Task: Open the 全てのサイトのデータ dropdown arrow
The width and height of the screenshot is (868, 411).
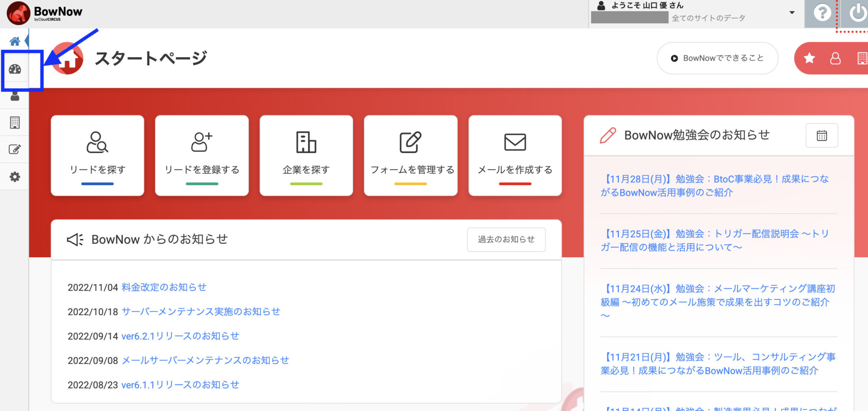Action: (x=791, y=13)
